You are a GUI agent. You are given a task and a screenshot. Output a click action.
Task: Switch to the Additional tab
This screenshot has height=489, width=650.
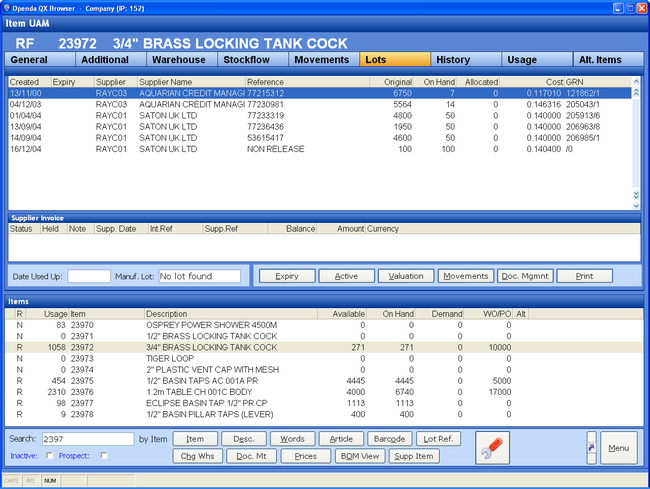pos(111,60)
